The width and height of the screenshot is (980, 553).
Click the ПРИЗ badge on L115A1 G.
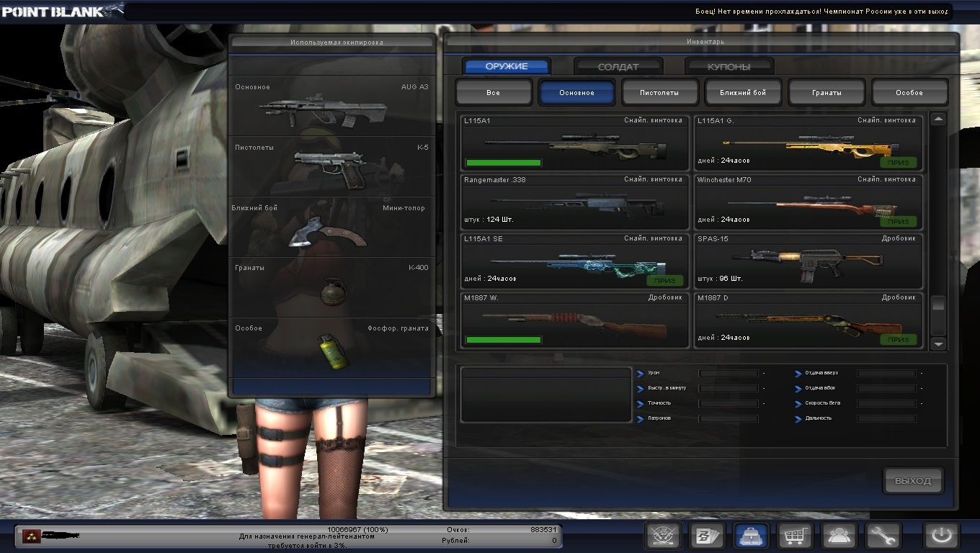[899, 162]
